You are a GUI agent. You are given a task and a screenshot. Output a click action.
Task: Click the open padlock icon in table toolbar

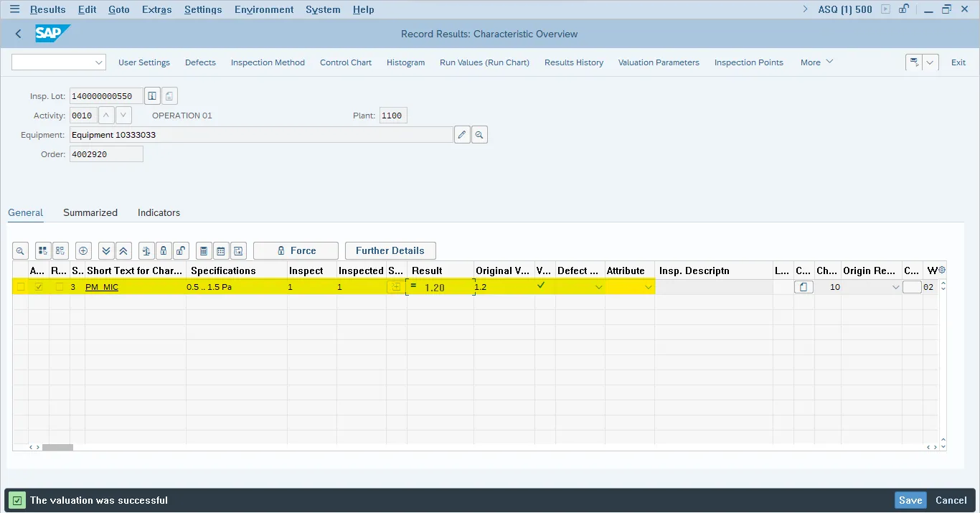181,251
